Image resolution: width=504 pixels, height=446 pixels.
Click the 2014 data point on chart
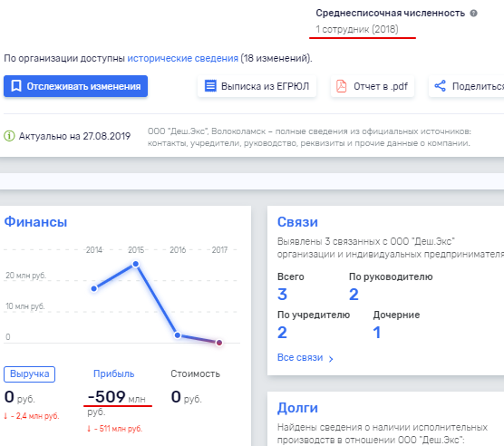coord(94,288)
